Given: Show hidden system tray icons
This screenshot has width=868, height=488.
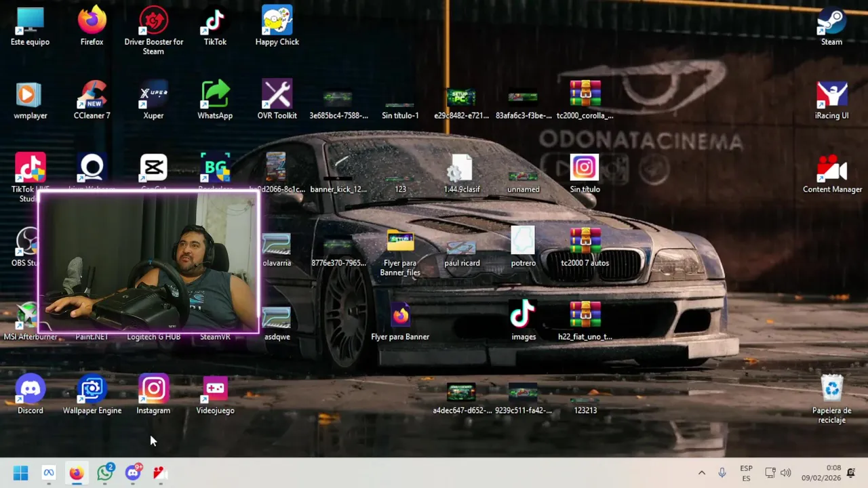Looking at the screenshot, I should tap(702, 472).
